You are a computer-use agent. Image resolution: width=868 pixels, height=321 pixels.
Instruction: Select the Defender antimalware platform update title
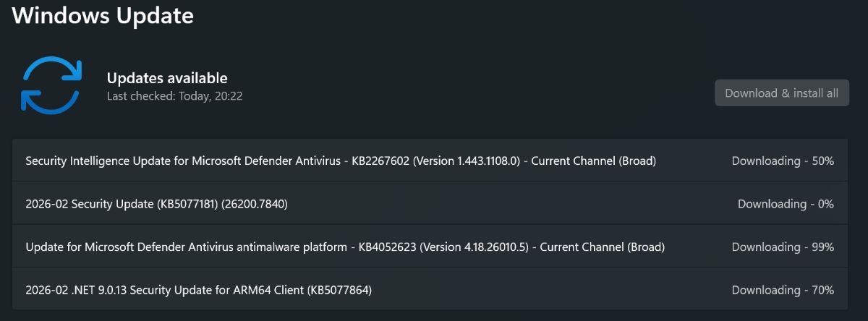[x=344, y=247]
